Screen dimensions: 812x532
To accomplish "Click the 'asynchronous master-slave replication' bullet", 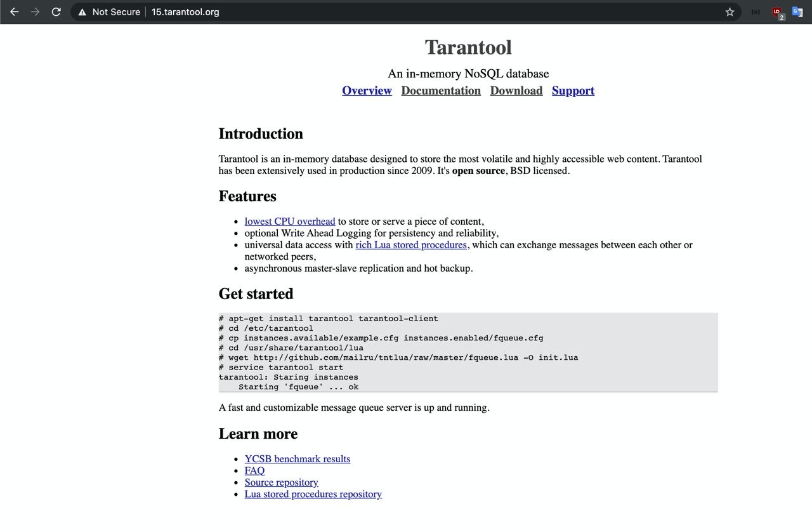I will [x=359, y=269].
